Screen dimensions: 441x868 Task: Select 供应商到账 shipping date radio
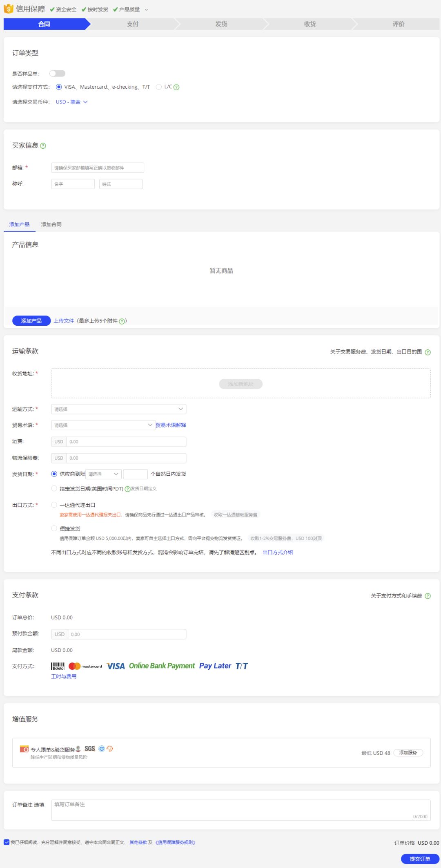click(54, 474)
